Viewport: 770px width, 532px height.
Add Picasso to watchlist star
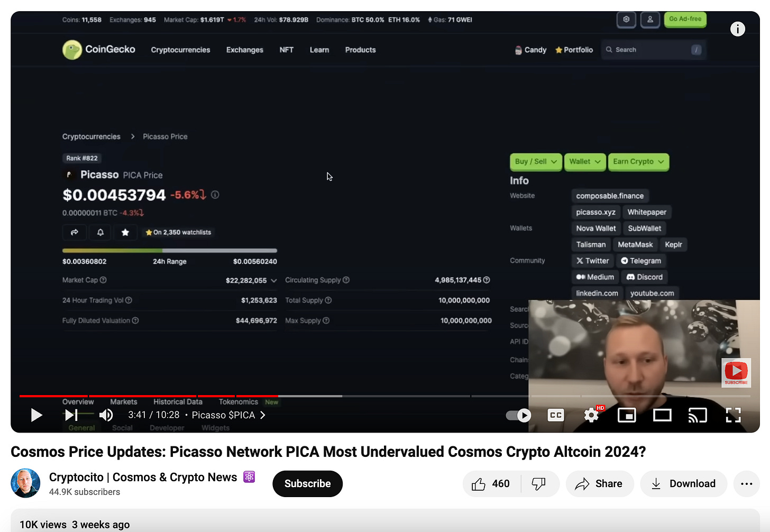click(125, 232)
